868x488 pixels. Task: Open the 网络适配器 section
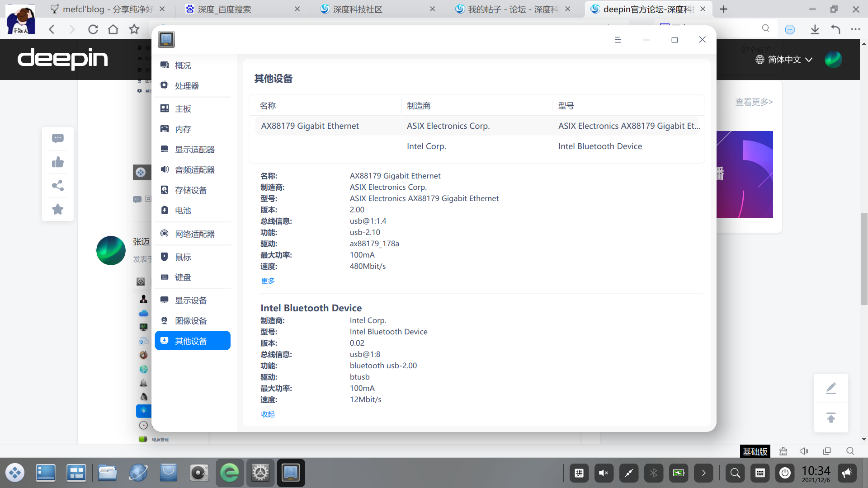pyautogui.click(x=194, y=234)
